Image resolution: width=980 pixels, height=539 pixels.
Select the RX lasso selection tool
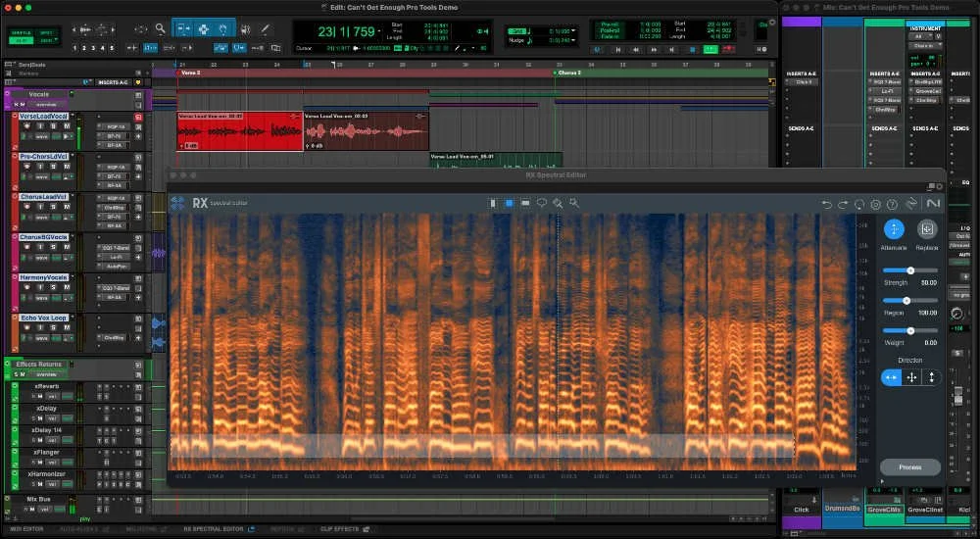click(541, 203)
